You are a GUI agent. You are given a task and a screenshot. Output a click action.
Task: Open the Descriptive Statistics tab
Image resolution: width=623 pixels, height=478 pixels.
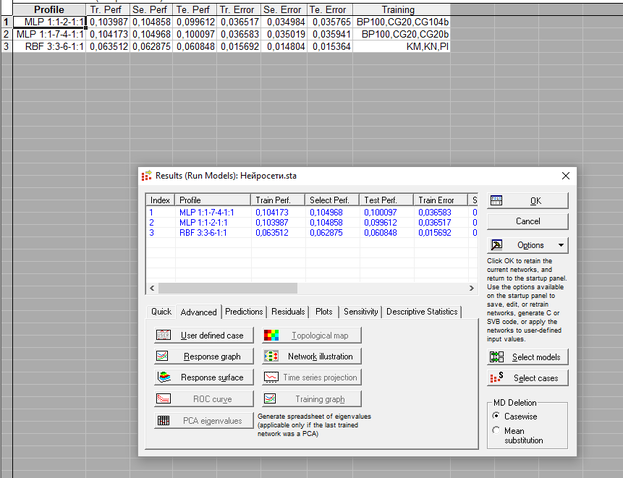[x=422, y=312]
